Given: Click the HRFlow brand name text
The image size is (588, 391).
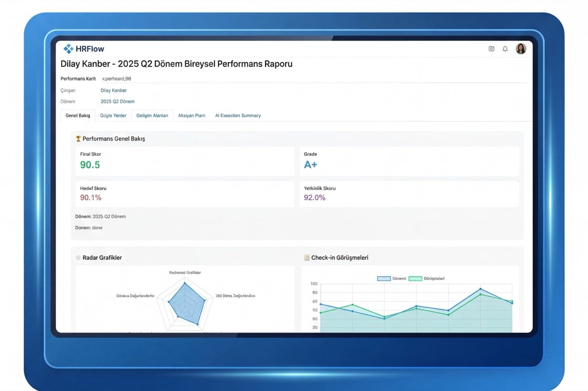Looking at the screenshot, I should pyautogui.click(x=90, y=49).
